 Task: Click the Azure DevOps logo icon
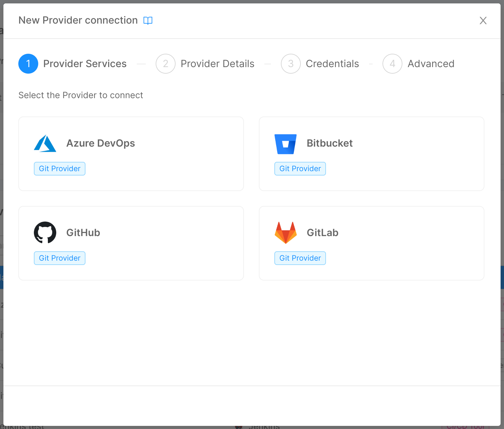45,143
